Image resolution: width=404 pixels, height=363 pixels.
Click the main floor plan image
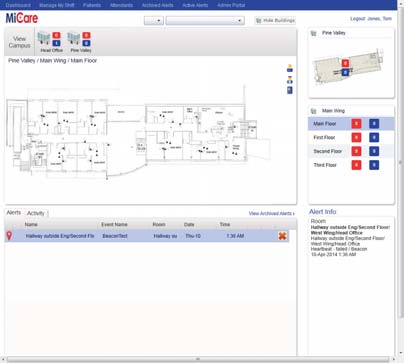click(138, 132)
